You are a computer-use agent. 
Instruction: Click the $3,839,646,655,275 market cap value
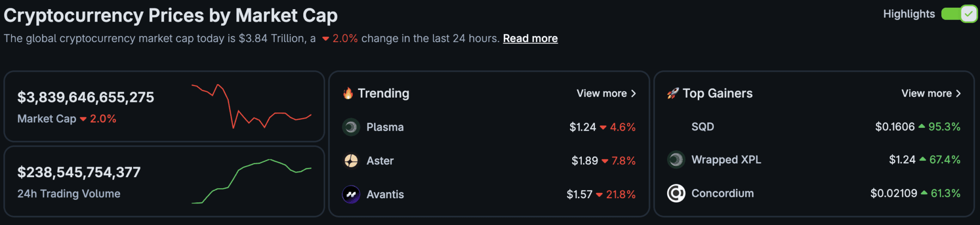pyautogui.click(x=86, y=97)
